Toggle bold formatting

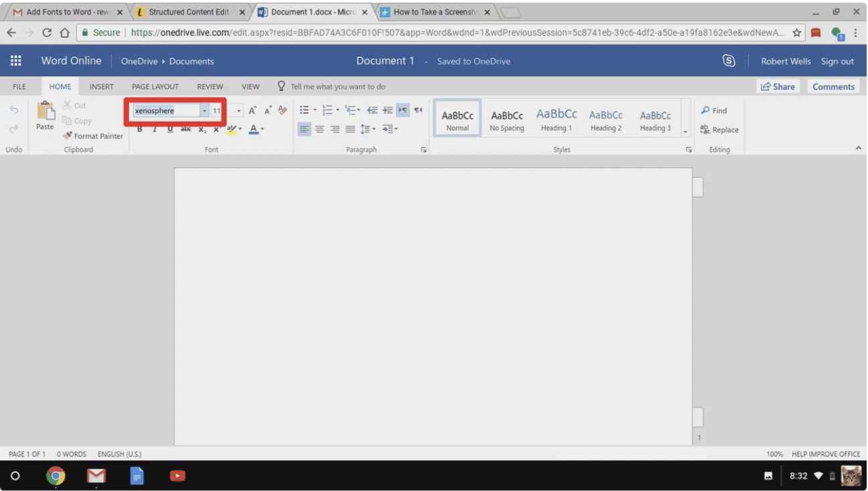click(140, 129)
